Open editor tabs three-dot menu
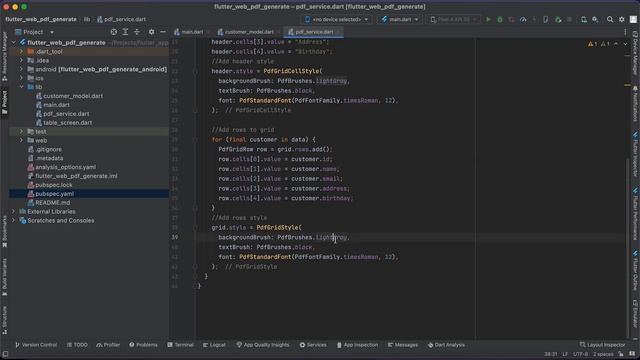 click(x=625, y=32)
